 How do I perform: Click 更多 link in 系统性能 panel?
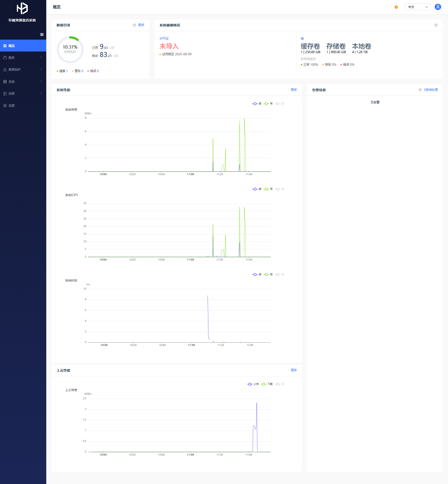click(294, 90)
